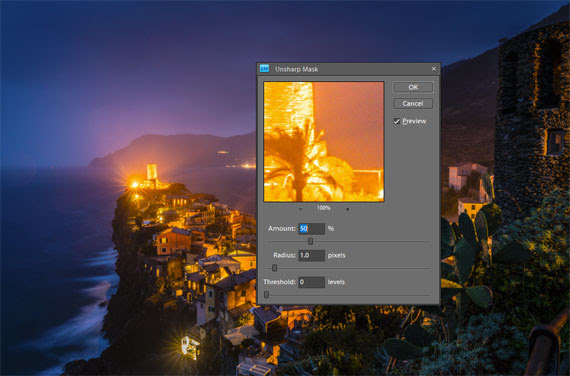Click the Amount slider handle
The width and height of the screenshot is (570, 376).
(x=310, y=241)
